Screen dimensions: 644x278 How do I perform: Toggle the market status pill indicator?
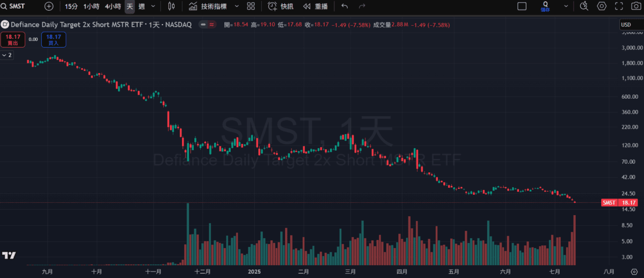click(x=208, y=25)
